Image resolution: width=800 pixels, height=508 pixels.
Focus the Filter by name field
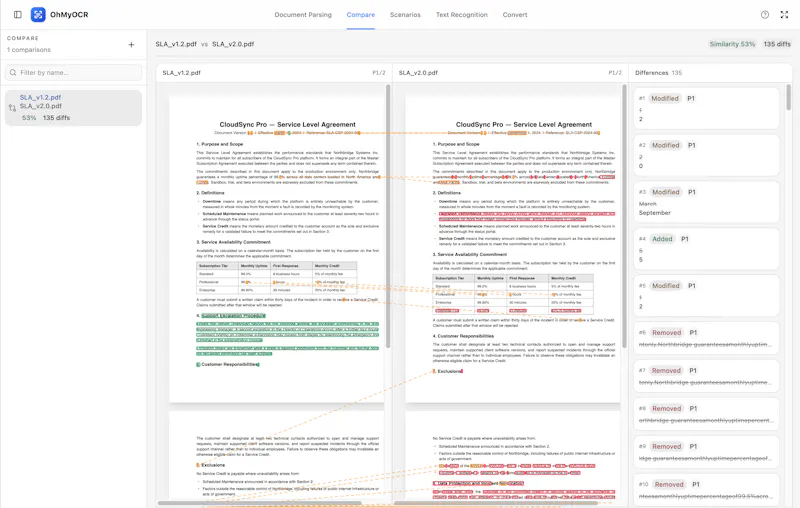pos(73,72)
